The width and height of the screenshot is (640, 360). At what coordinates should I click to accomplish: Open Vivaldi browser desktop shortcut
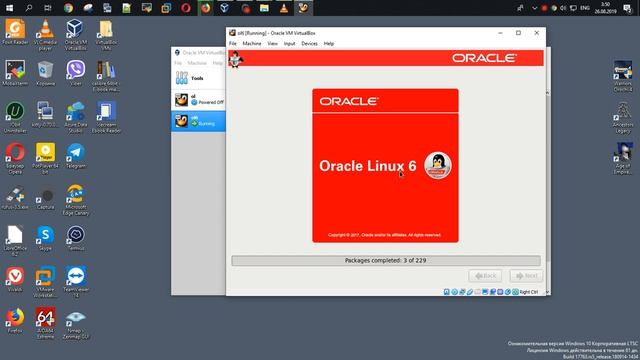coord(15,279)
